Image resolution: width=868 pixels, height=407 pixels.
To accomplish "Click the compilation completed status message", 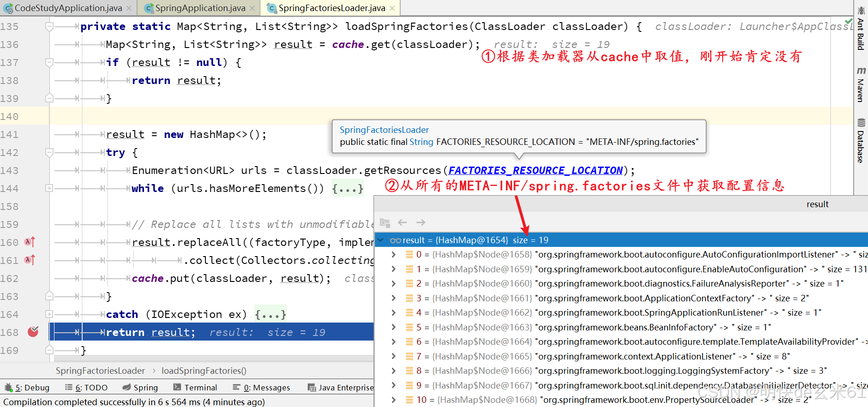I will coord(134,402).
